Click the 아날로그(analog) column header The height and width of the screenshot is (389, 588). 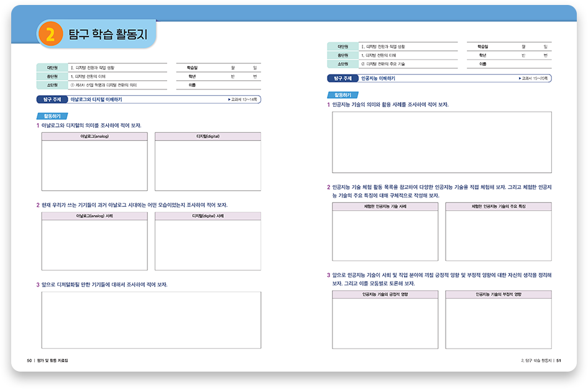click(x=94, y=137)
